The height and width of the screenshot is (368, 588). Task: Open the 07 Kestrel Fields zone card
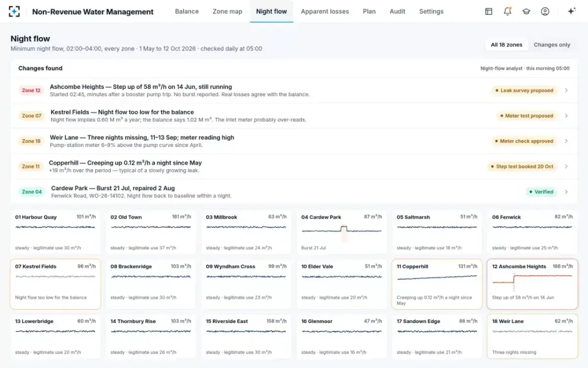pos(55,284)
